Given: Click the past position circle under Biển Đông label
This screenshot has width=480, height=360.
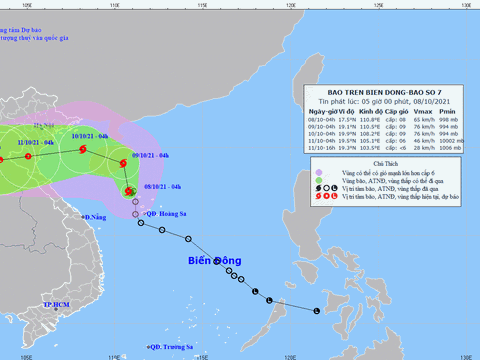Looking at the screenshot, I should click(x=217, y=261).
